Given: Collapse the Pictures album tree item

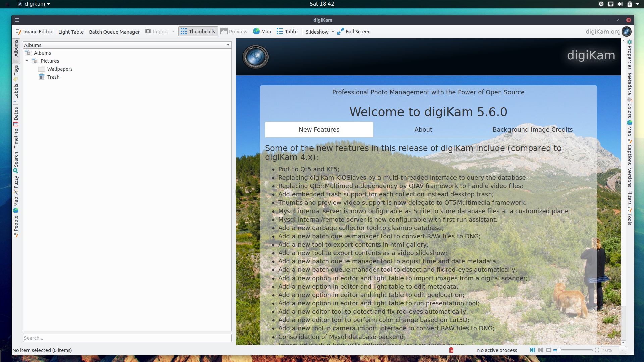Looking at the screenshot, I should pyautogui.click(x=27, y=61).
